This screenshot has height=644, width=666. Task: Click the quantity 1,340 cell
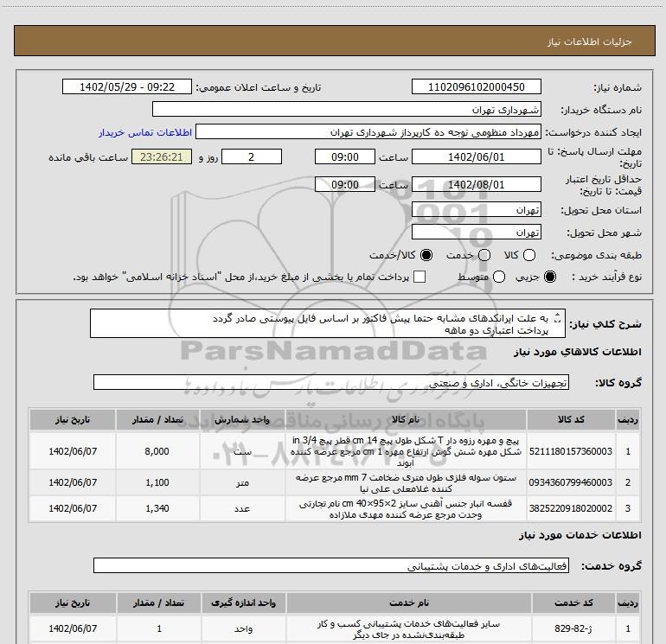pyautogui.click(x=157, y=508)
